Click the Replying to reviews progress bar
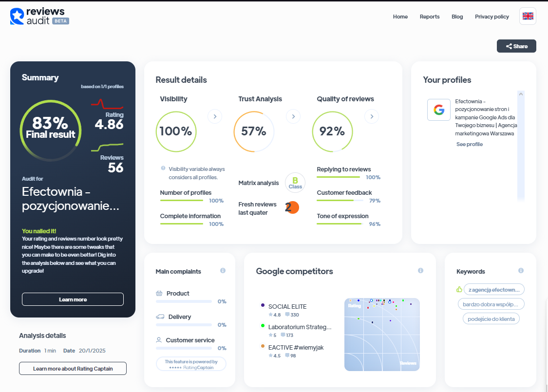 [x=339, y=177]
